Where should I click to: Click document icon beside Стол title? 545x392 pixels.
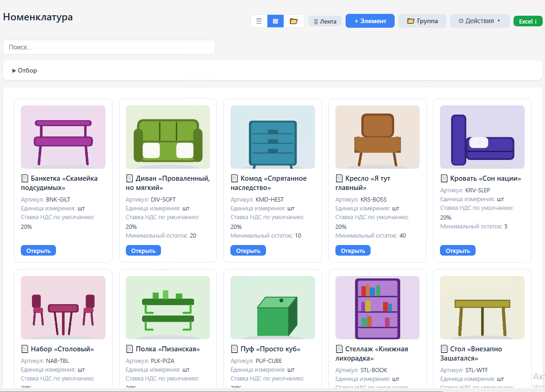click(x=444, y=349)
